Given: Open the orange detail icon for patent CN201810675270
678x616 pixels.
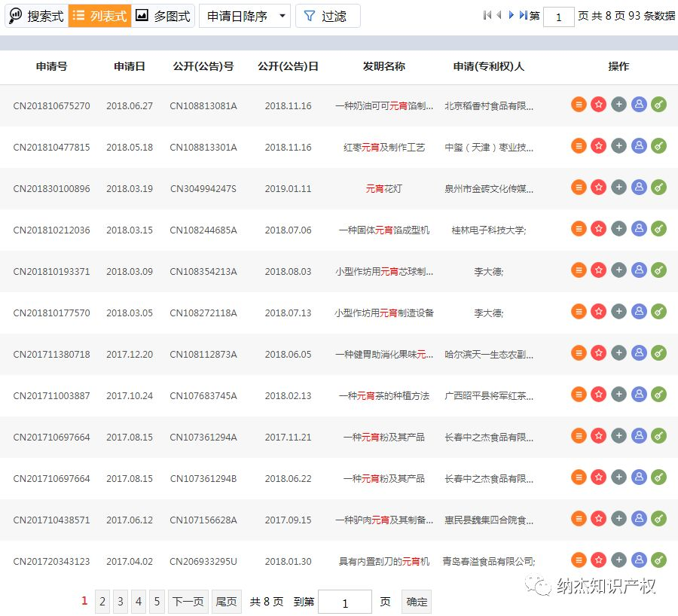Looking at the screenshot, I should coord(579,104).
